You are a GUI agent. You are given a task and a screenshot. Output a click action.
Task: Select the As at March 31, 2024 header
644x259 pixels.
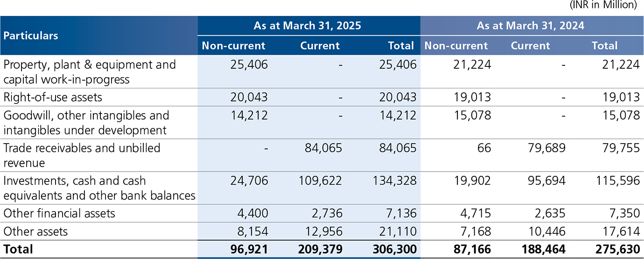coord(531,26)
